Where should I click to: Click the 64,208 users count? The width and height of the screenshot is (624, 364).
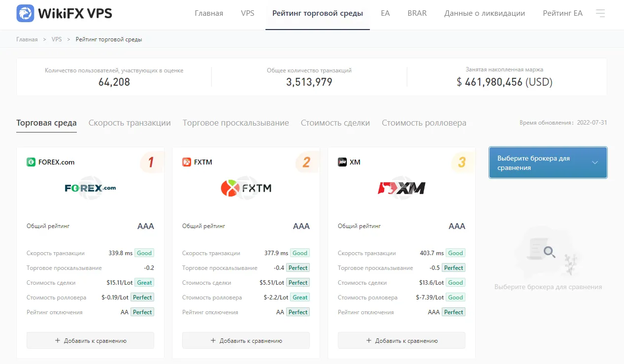click(114, 82)
